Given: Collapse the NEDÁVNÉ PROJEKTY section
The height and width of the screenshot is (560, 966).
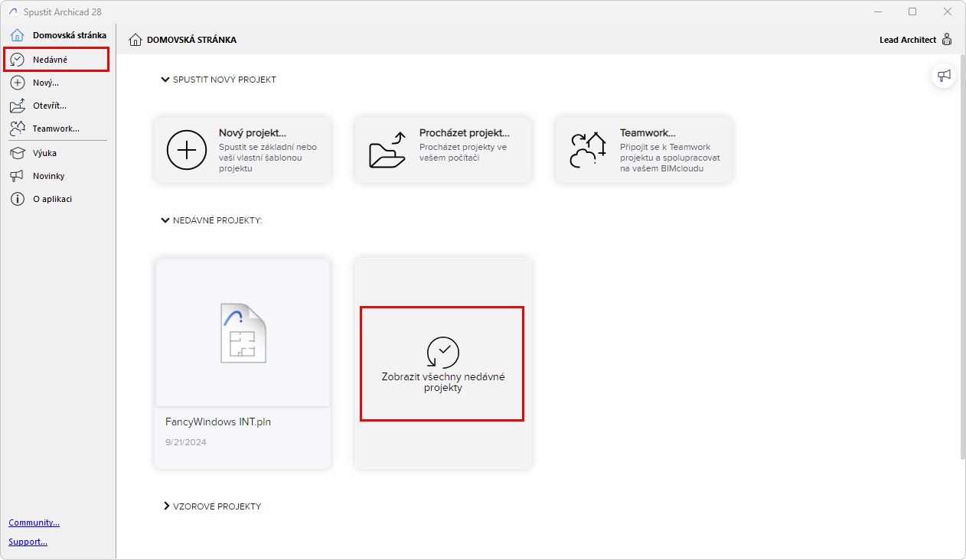Looking at the screenshot, I should [x=165, y=220].
